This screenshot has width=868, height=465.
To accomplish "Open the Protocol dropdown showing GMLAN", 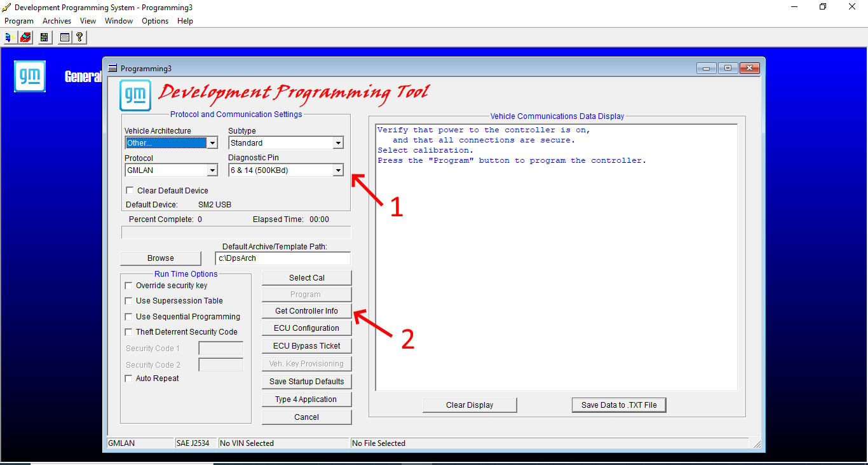I will (x=212, y=170).
